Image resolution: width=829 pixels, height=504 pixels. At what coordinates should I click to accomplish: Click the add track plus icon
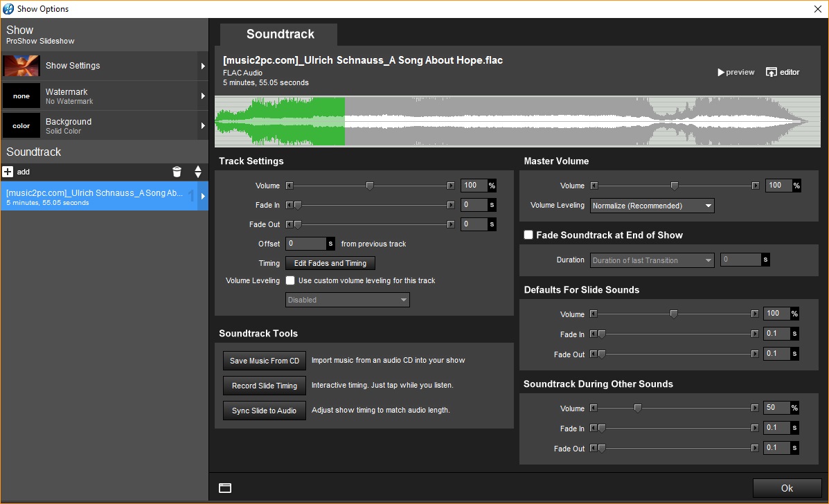pos(8,172)
